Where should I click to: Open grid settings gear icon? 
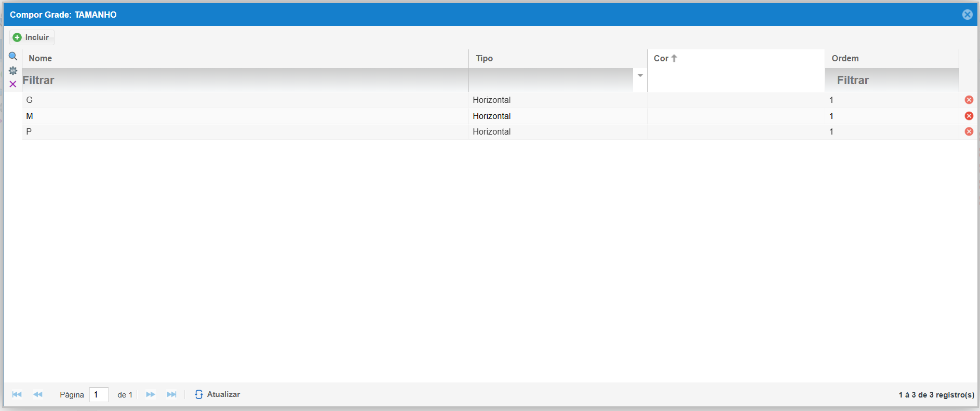coord(13,70)
